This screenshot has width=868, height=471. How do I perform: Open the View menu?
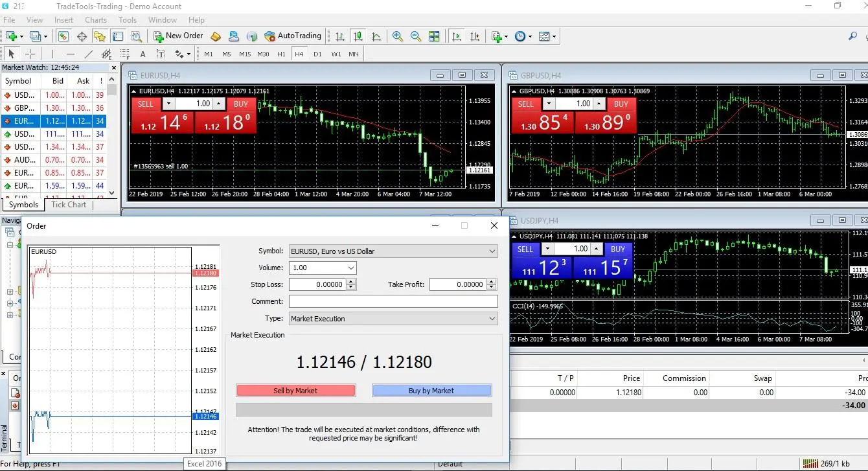[x=34, y=20]
